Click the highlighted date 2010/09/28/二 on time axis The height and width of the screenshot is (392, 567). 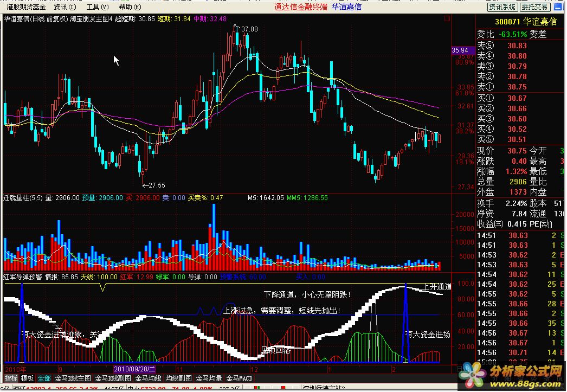pos(134,369)
